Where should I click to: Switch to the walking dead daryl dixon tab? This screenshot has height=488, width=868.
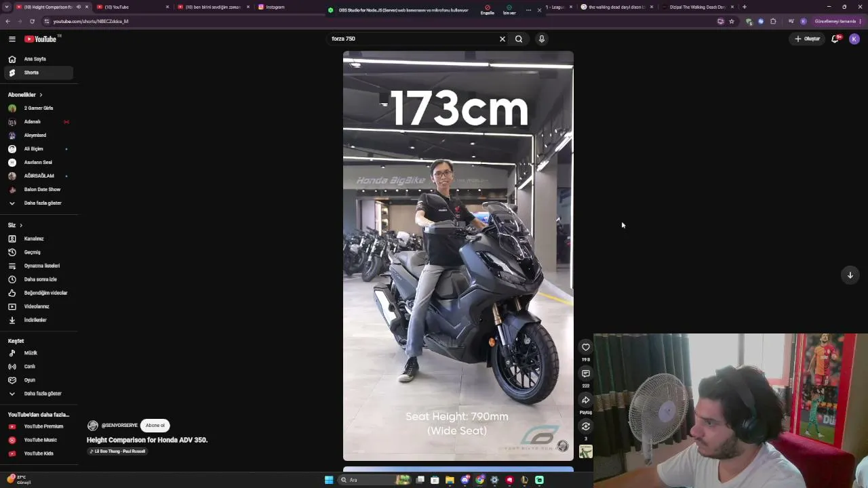click(x=616, y=7)
